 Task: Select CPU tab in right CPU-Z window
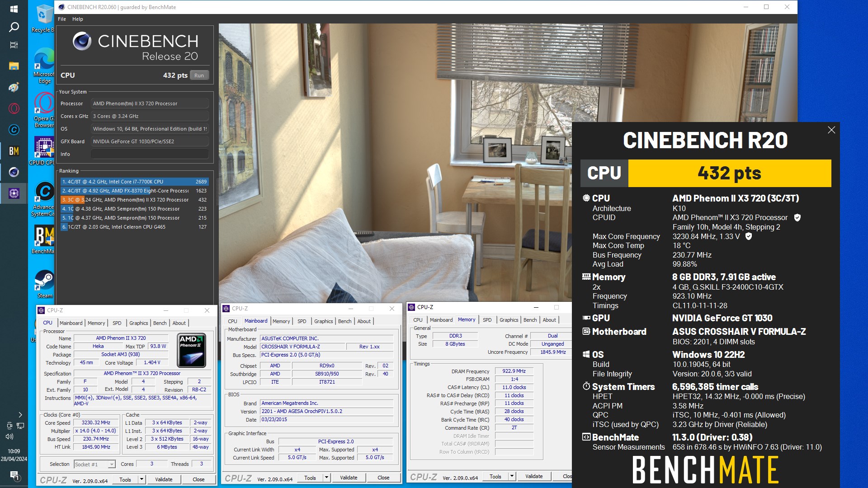click(x=418, y=320)
